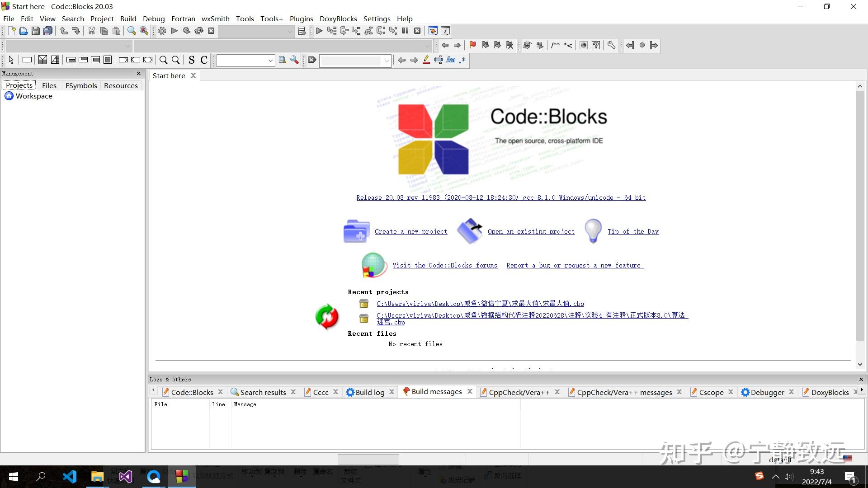Expand the ThreadSearch text combo box
868x488 pixels.
270,60
